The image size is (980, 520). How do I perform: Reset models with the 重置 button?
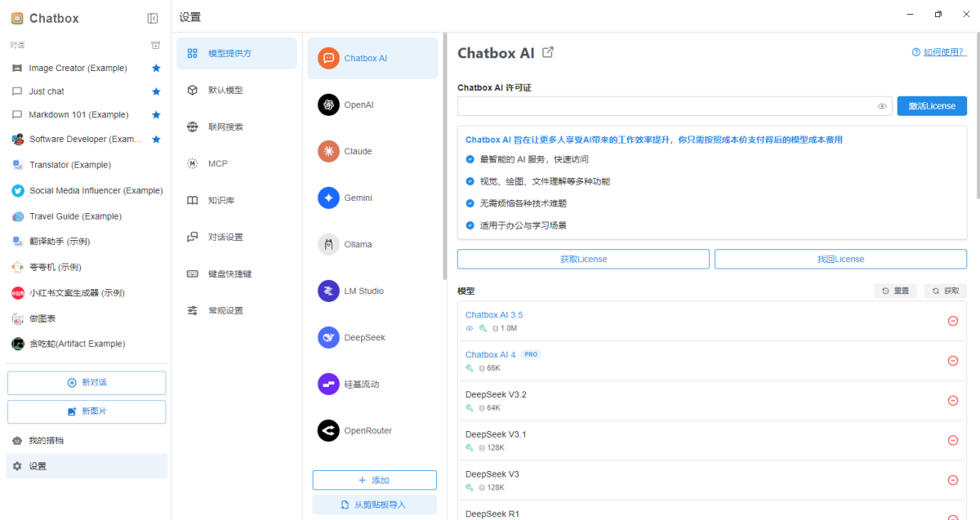tap(895, 290)
